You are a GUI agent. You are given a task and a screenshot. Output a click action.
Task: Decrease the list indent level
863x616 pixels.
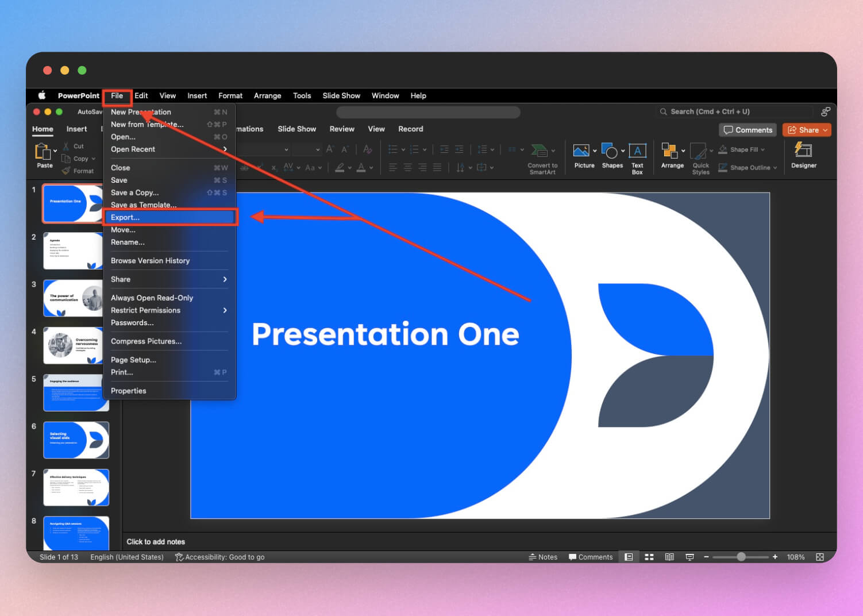(x=444, y=149)
